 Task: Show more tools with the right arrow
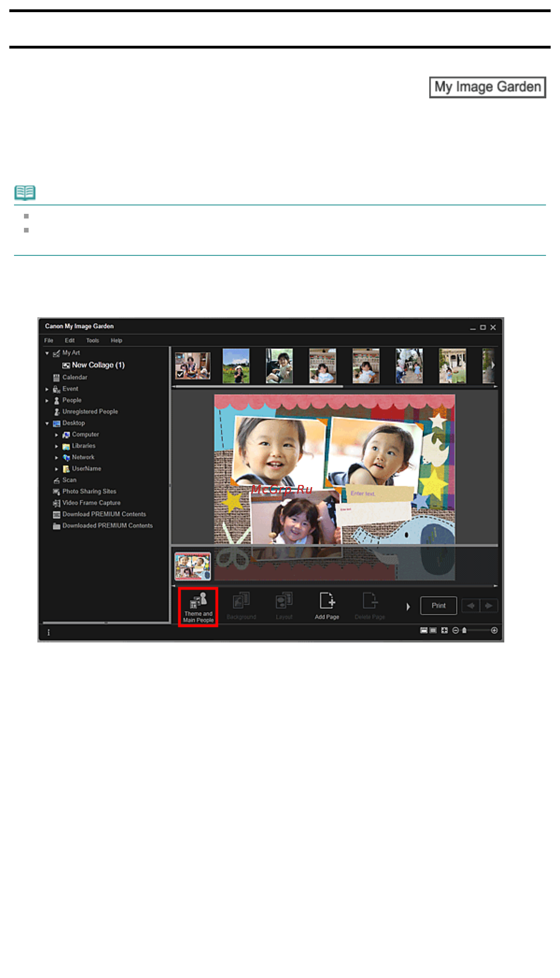coord(408,606)
